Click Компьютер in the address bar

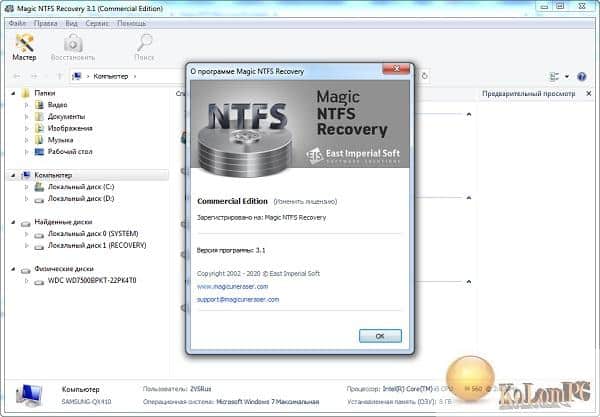point(111,76)
